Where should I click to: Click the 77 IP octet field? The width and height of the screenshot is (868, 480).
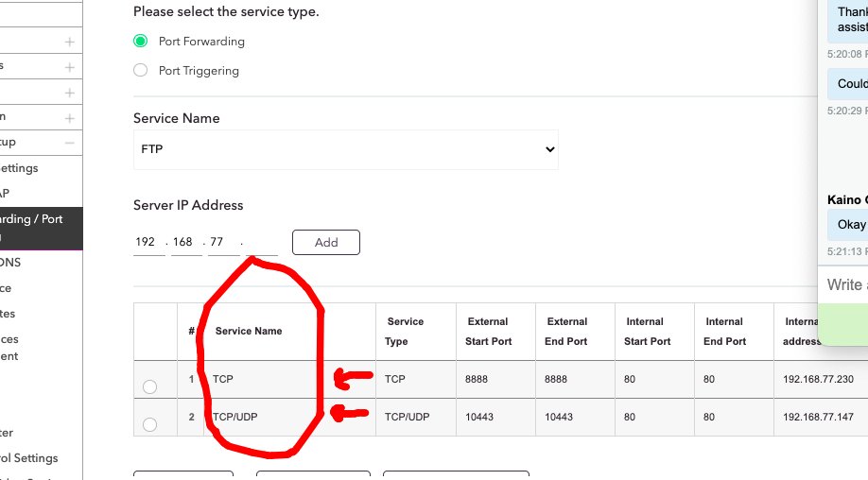tap(223, 242)
